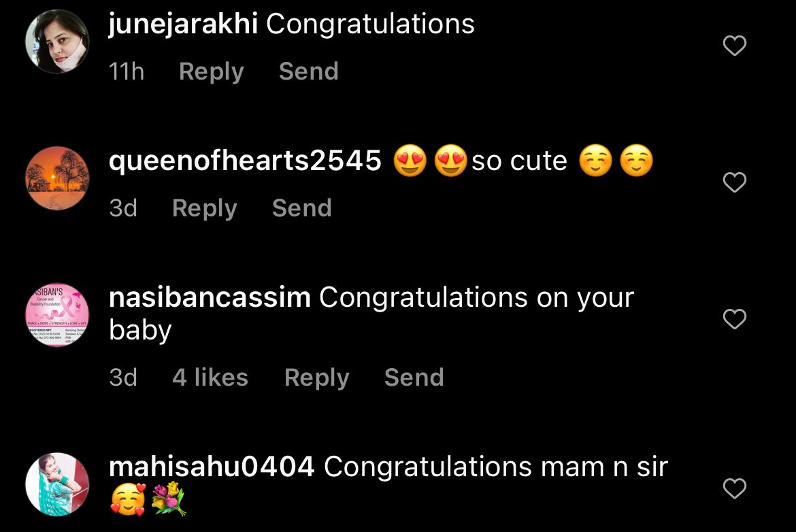Screen dimensions: 796x532
Task: Tap the 3d timestamp on queenofhearts2545's comment
Action: point(123,208)
